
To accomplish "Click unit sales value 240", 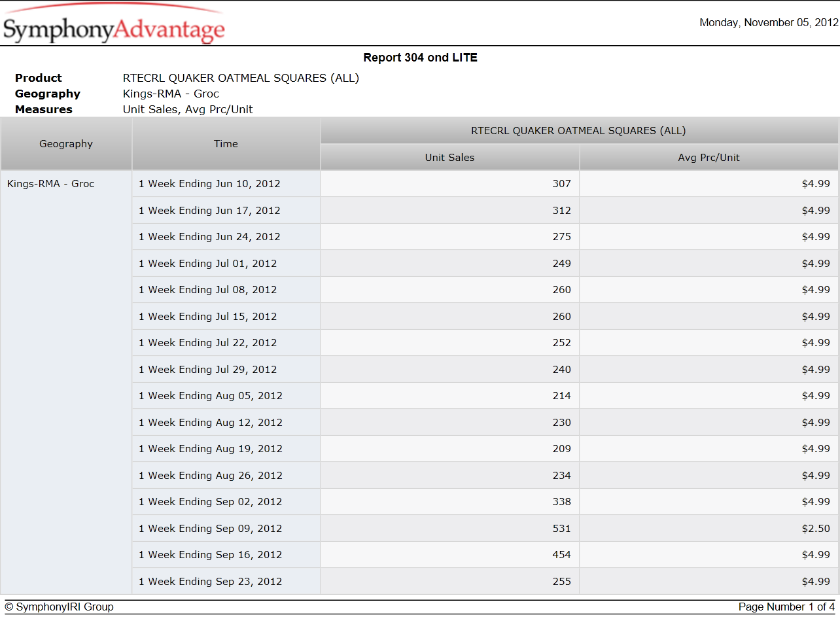I will [562, 370].
